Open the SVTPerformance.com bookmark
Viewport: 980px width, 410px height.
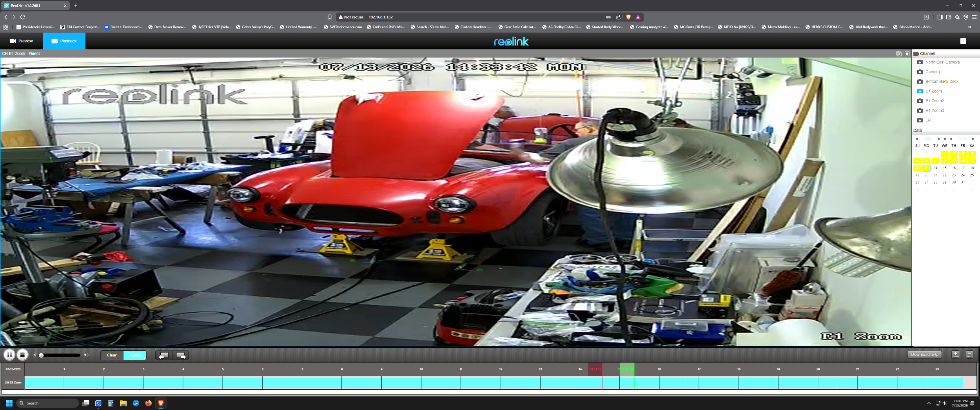pyautogui.click(x=343, y=27)
